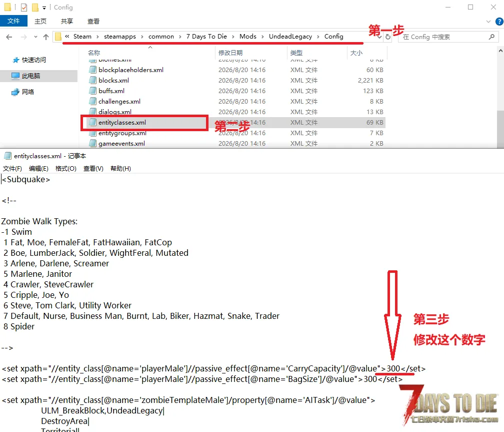Click steamapps in the breadcrumb path
This screenshot has height=432, width=504.
tap(120, 37)
